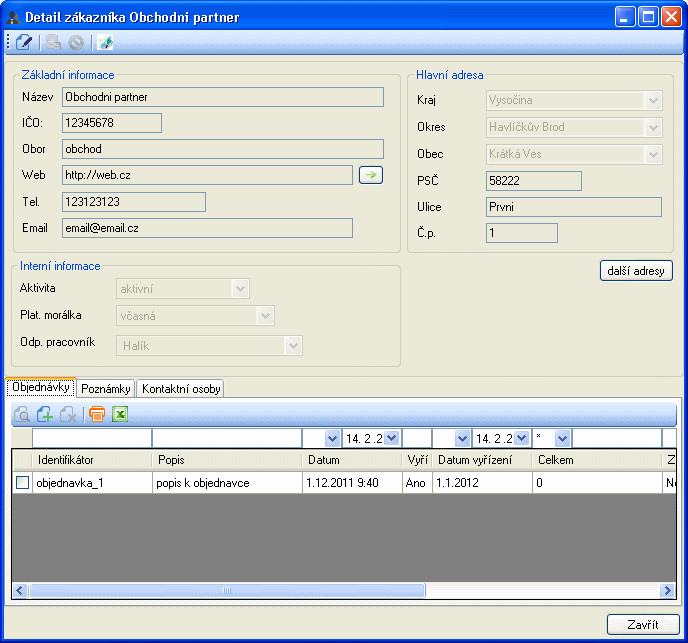Click the cell text 1.12.2011 9:40
The image size is (688, 643).
(x=342, y=483)
